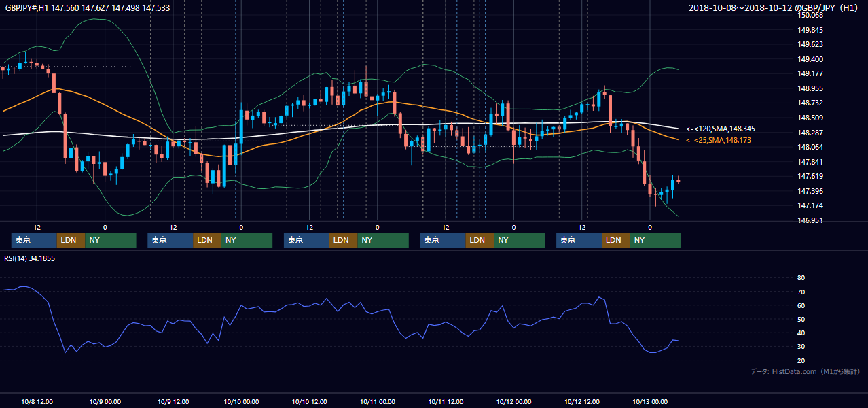This screenshot has width=868, height=408.
Task: Click RSI level label 70
Action: [801, 292]
